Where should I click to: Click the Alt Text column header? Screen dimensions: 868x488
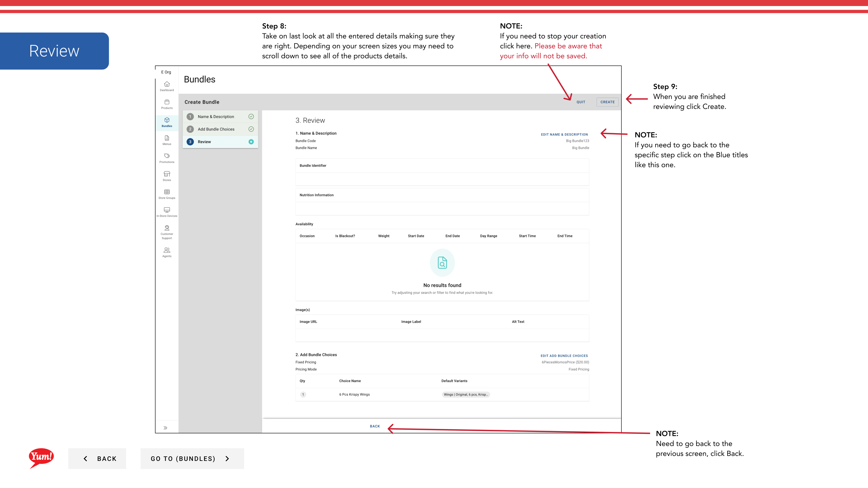[x=518, y=322]
